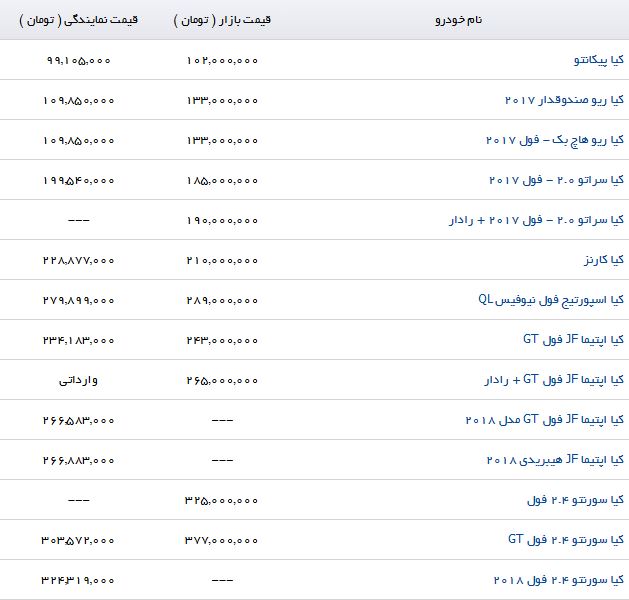This screenshot has height=600, width=629.
Task: Select dealer price ۳۲۴,۳۱۹,۰۰۰
Action: (78, 580)
